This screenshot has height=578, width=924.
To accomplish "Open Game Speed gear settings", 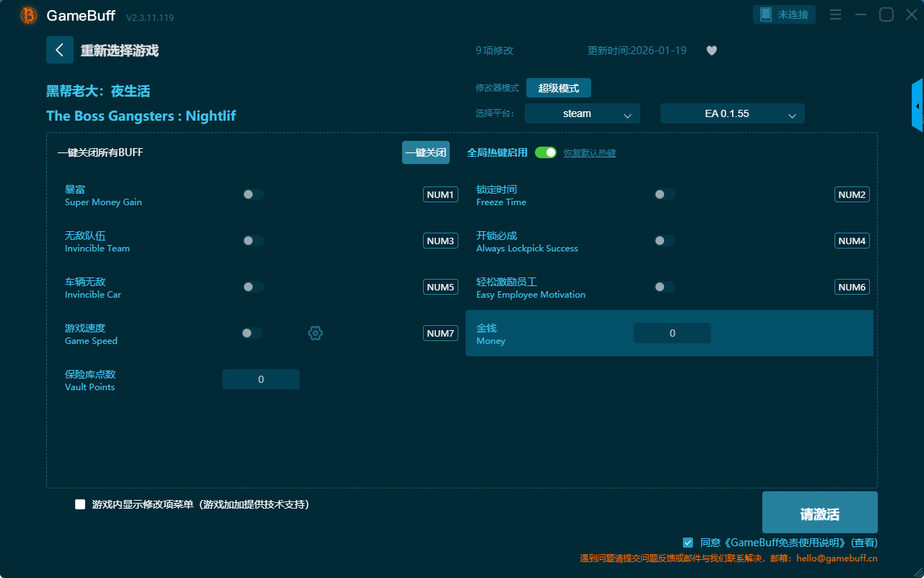I will [315, 333].
